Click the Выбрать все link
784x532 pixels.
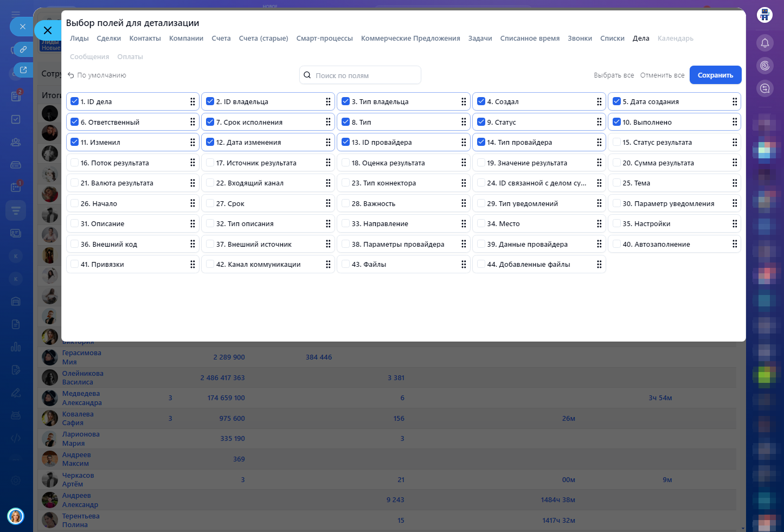(x=613, y=75)
